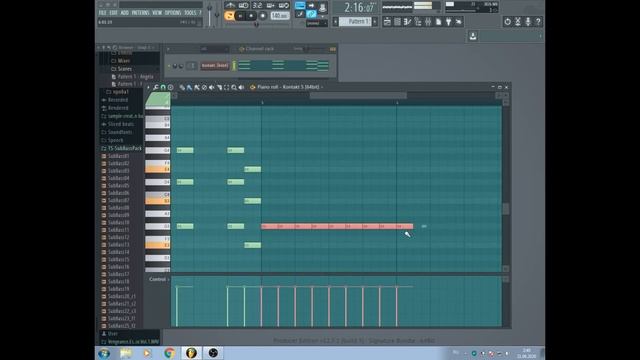Open the Scores folder in browser

point(122,69)
